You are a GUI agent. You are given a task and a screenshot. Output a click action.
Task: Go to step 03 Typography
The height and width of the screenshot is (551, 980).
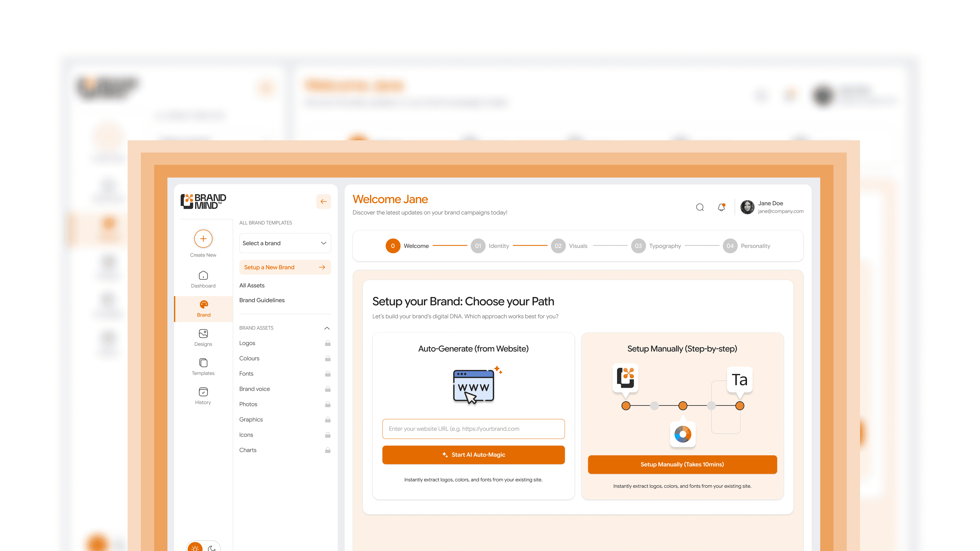click(x=656, y=246)
